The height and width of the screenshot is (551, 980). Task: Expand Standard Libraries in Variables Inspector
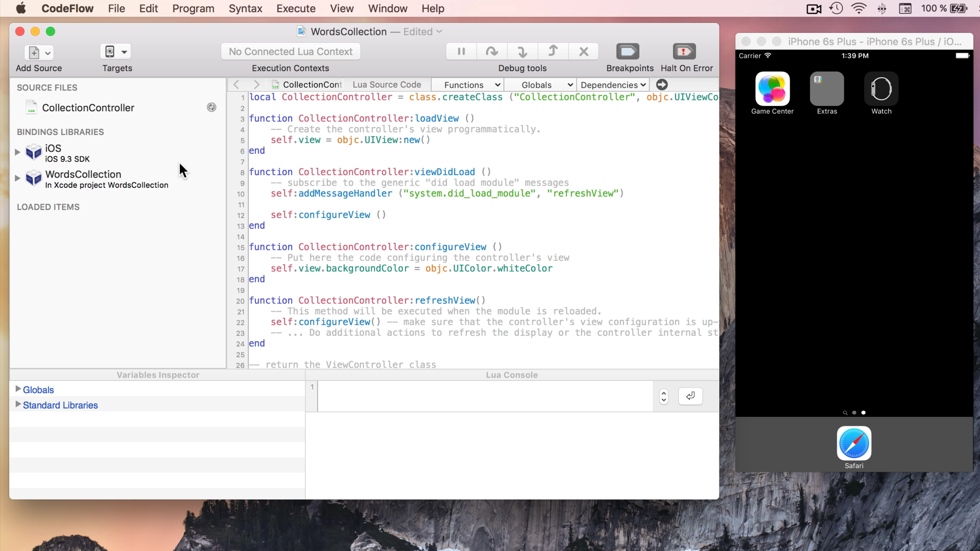click(x=18, y=404)
